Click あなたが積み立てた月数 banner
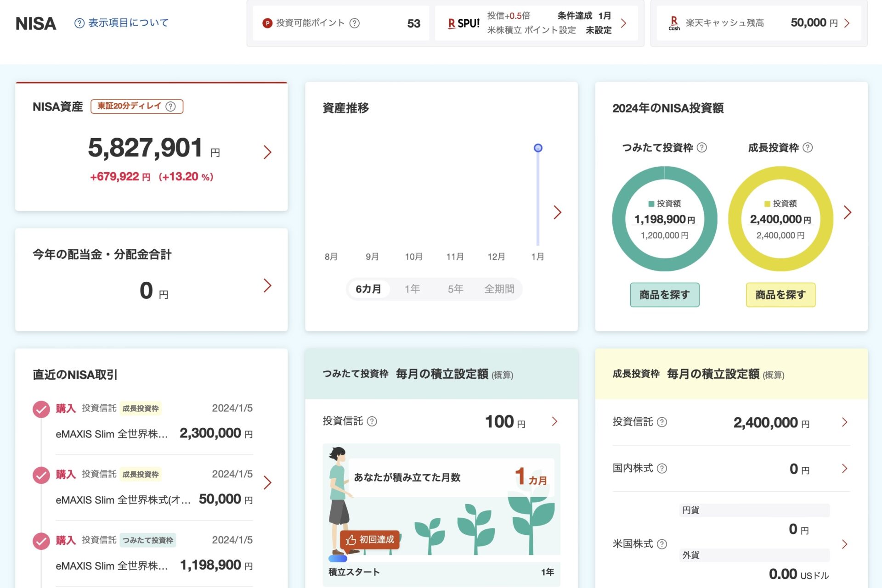 coord(451,478)
